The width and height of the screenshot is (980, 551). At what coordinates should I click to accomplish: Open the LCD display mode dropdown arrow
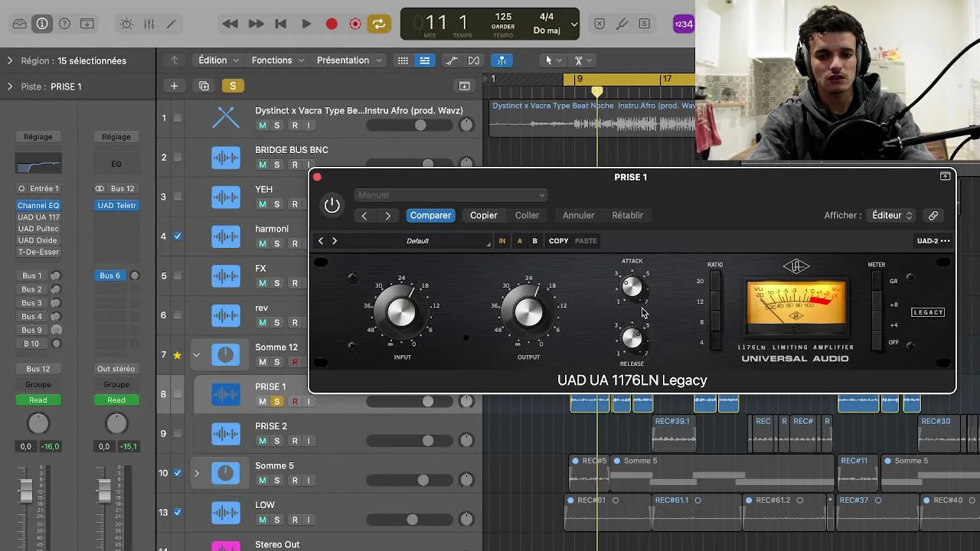574,24
